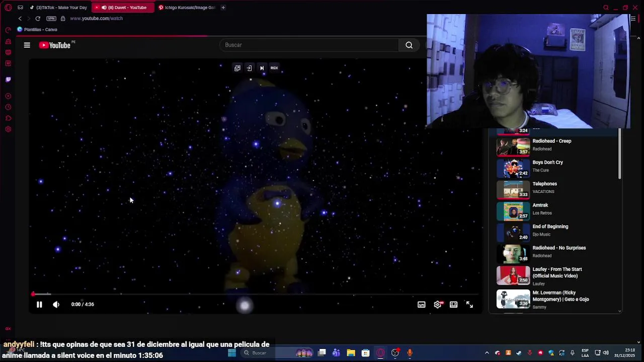Expand the hidden system tray icons
Screen dimensions: 644x362
(487, 353)
